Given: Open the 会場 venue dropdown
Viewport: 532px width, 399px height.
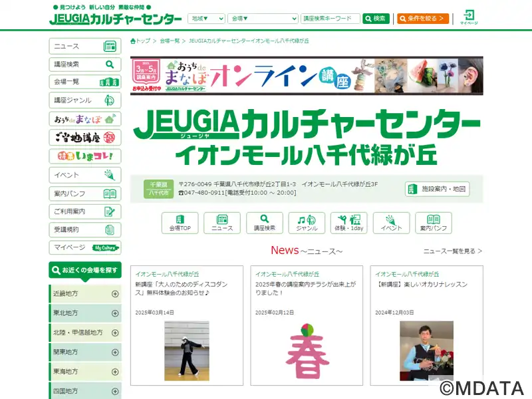Looking at the screenshot, I should 263,19.
